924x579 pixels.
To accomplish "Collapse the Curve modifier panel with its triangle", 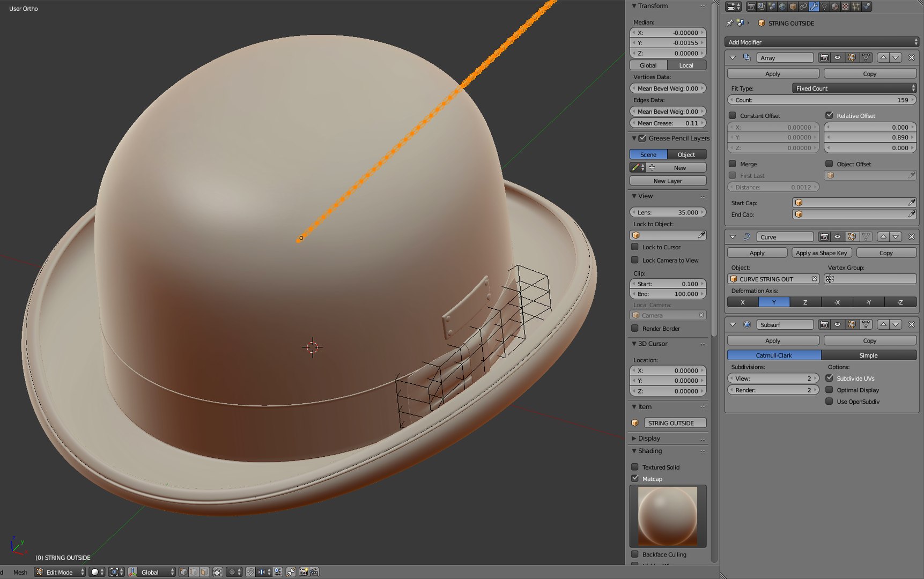I will pos(733,236).
